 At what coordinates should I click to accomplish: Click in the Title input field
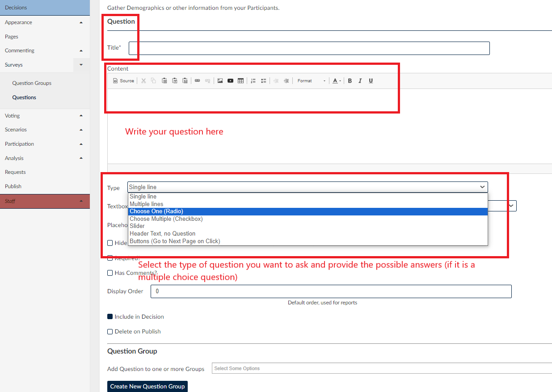309,48
